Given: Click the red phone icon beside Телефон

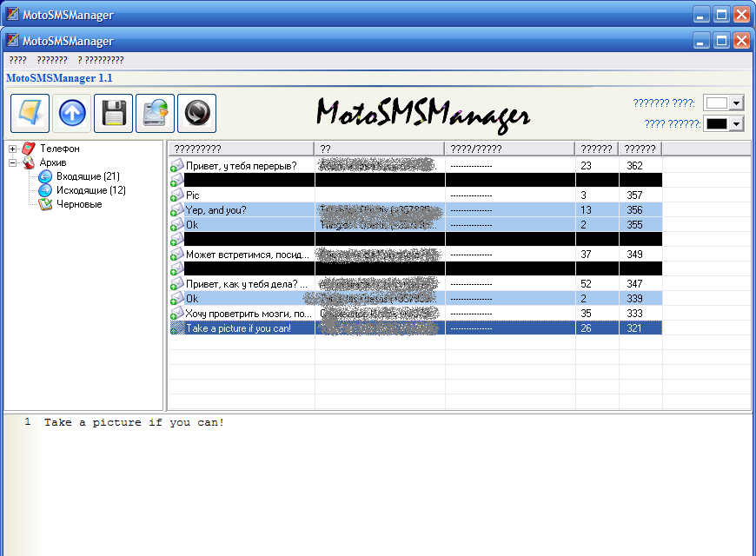Looking at the screenshot, I should point(29,149).
